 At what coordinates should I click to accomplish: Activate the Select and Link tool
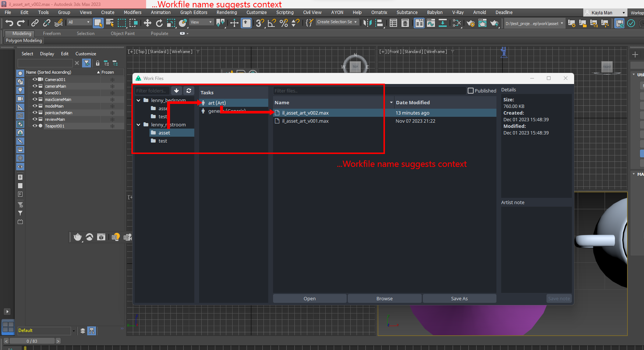click(35, 23)
